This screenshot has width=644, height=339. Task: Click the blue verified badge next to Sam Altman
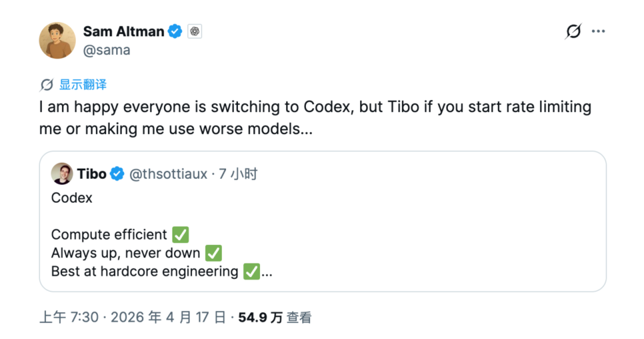[x=175, y=31]
